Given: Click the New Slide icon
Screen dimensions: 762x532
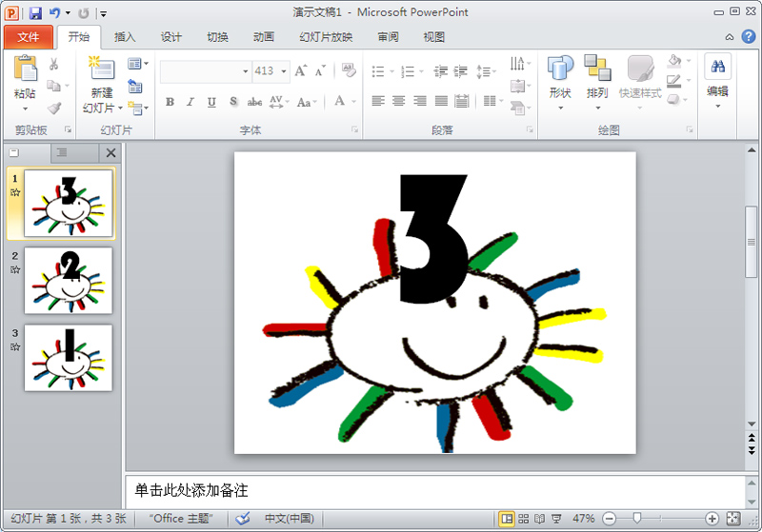Looking at the screenshot, I should point(102,68).
